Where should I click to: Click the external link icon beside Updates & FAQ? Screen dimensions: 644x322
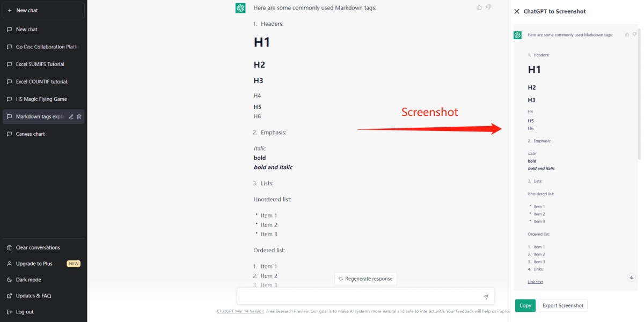coord(10,296)
